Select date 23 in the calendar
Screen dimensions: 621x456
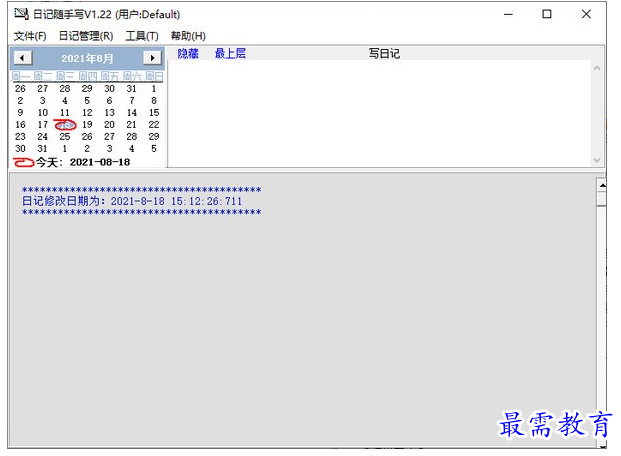point(20,137)
